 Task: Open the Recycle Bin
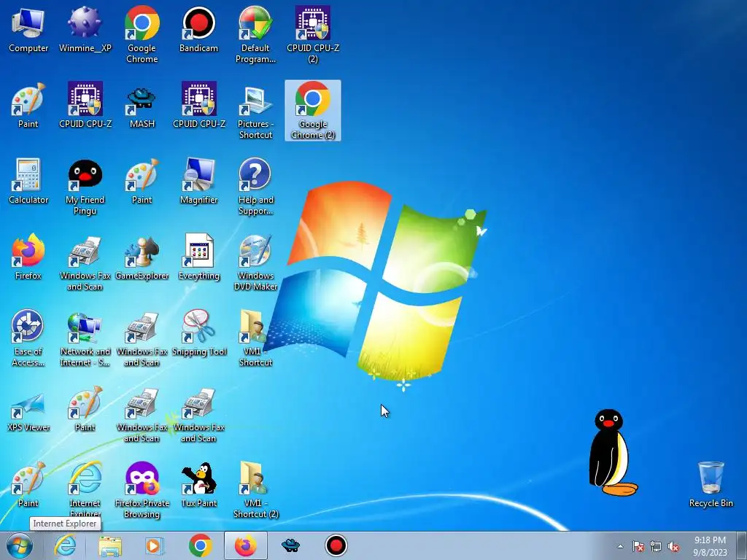coord(711,484)
